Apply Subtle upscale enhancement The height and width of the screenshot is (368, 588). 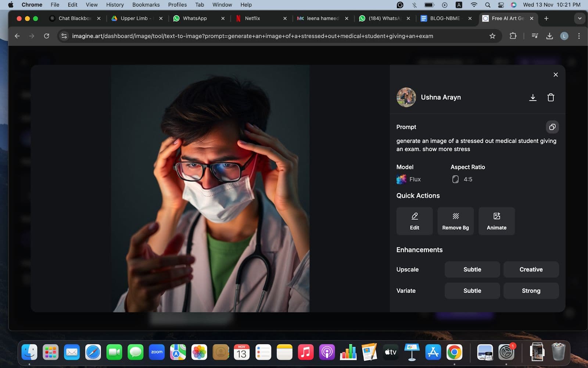(472, 269)
